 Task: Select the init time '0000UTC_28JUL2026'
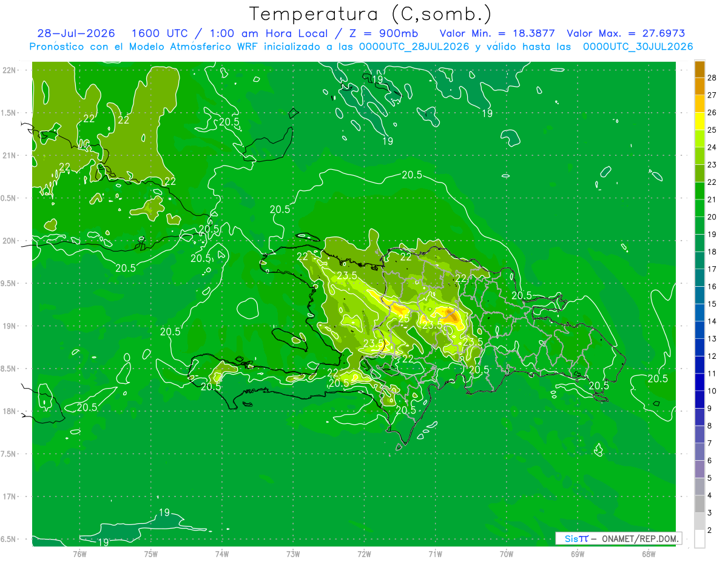[x=414, y=47]
